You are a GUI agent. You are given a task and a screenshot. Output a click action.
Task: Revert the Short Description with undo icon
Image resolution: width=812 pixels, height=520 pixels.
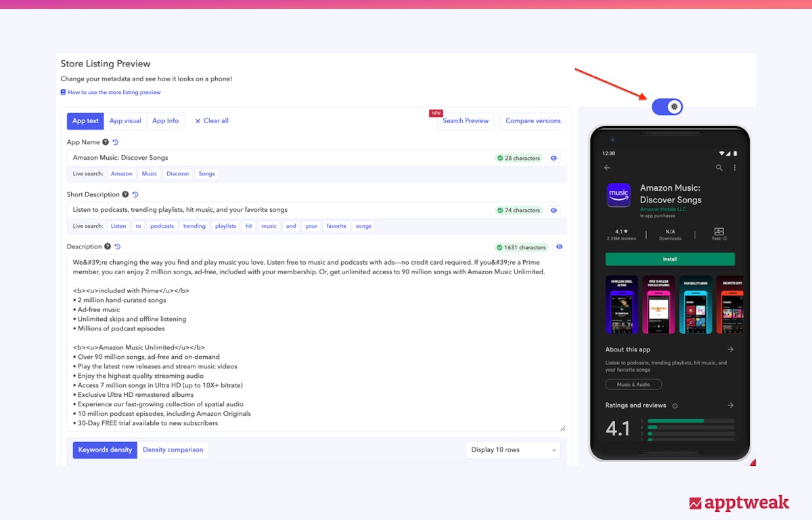coord(135,194)
